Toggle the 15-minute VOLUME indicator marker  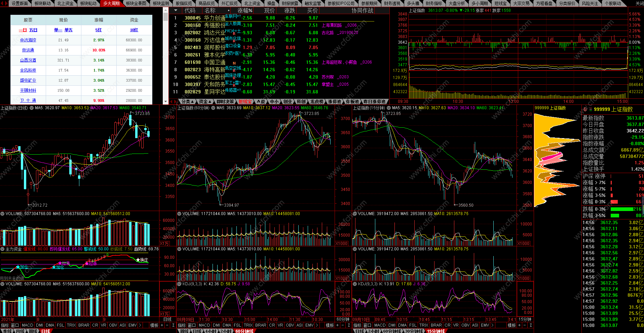(x=355, y=213)
